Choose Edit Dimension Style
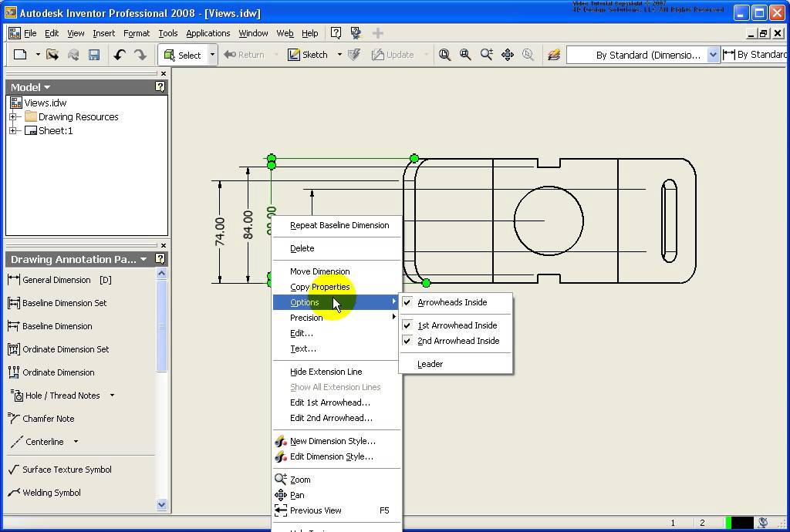Screen dimensions: 790x532 click(336, 456)
